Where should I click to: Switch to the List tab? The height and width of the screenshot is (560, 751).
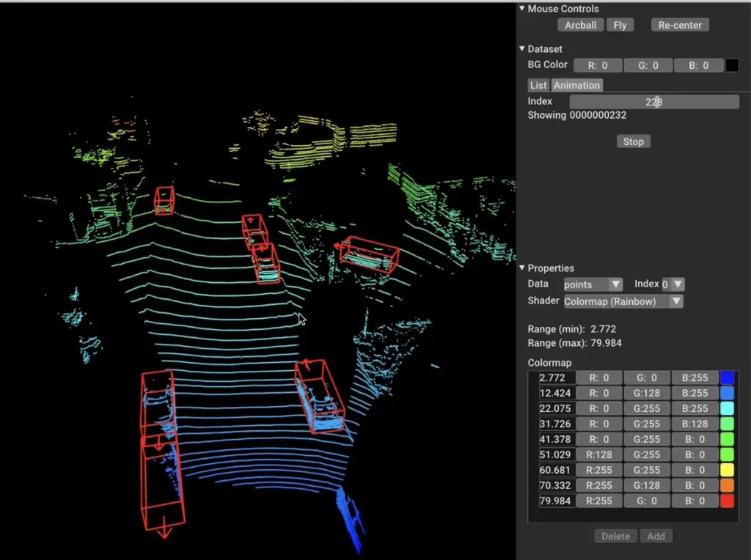[x=538, y=84]
